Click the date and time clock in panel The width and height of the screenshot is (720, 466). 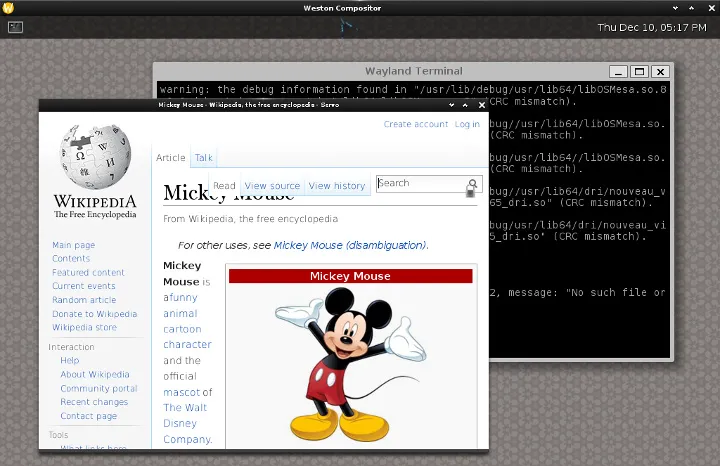point(652,28)
